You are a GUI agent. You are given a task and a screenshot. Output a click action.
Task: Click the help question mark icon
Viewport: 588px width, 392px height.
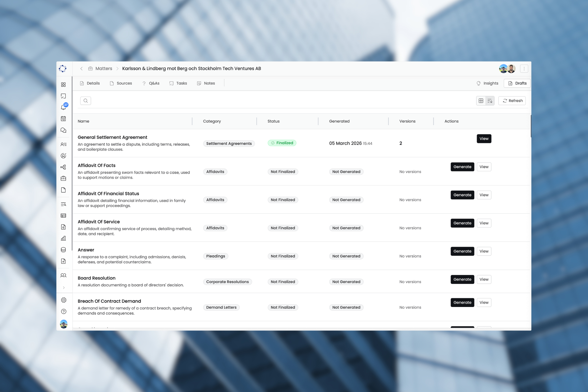point(64,311)
